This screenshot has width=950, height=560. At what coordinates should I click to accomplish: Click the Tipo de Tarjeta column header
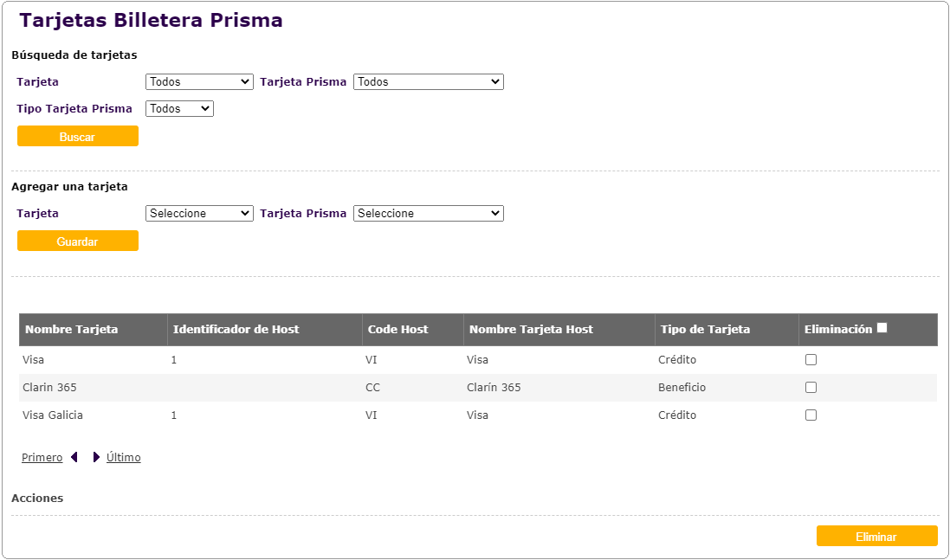coord(705,330)
